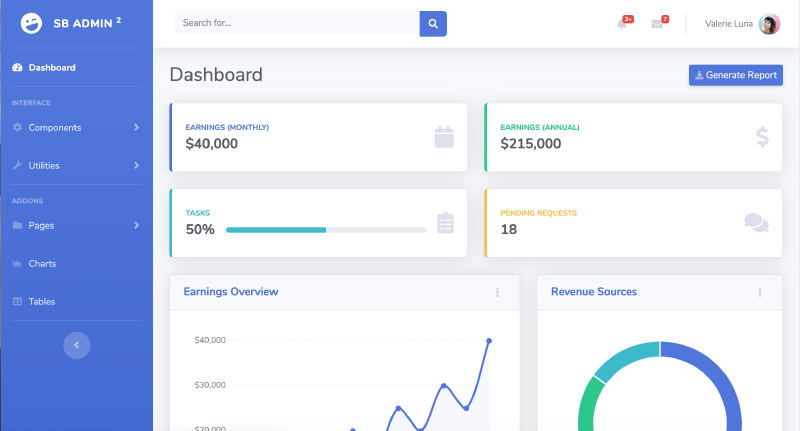Expand the Pages sidebar menu
This screenshot has height=431, width=800.
pyautogui.click(x=76, y=226)
